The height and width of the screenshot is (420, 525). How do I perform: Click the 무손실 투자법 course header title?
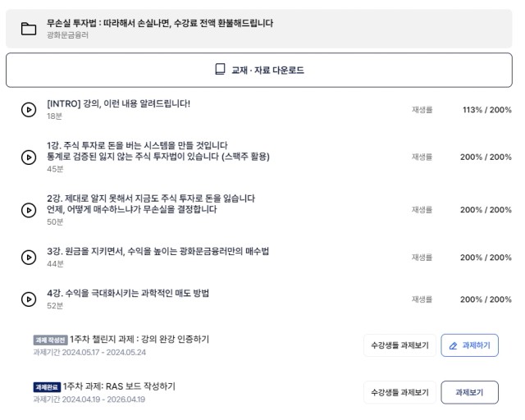160,23
